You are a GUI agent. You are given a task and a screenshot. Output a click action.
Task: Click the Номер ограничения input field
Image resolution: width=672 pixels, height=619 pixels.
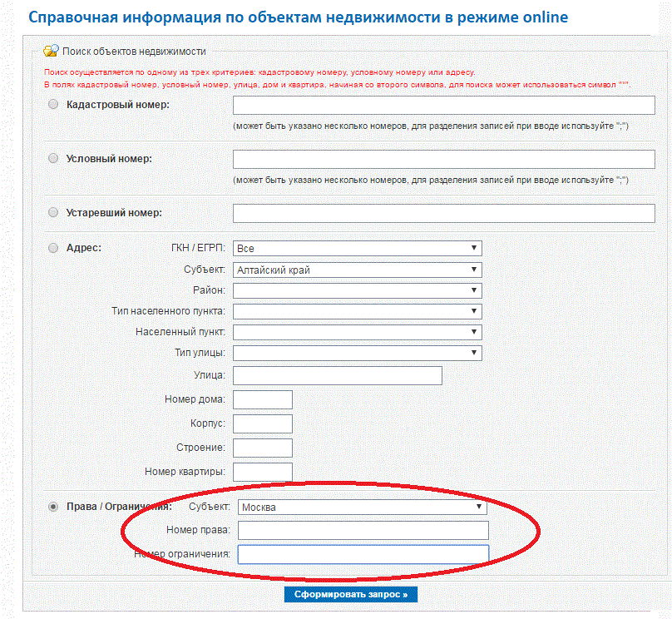pyautogui.click(x=363, y=554)
